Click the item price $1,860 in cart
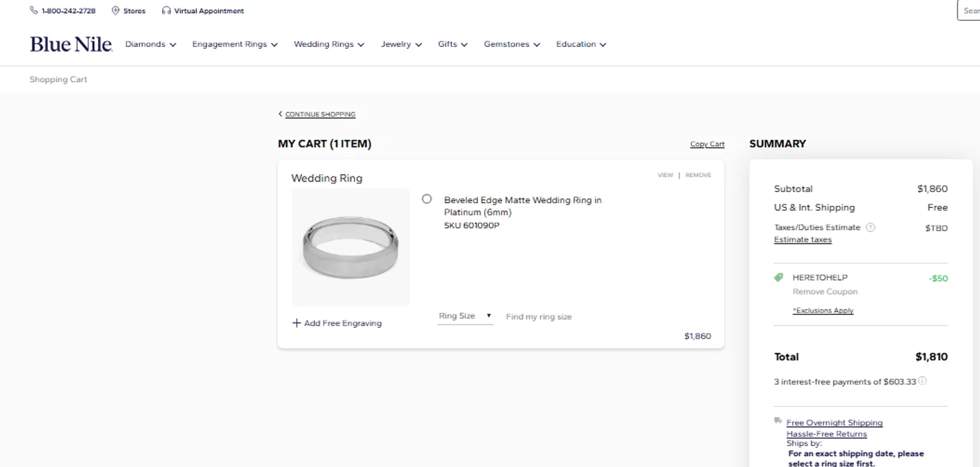 point(698,336)
